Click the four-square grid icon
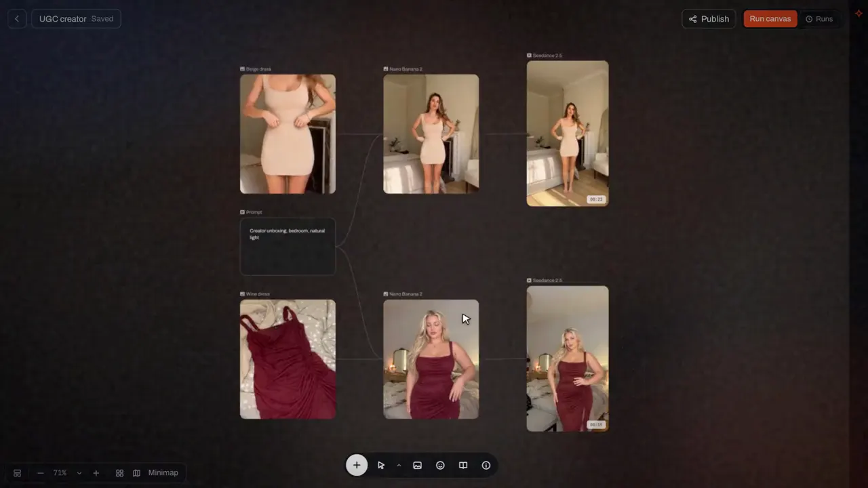Viewport: 868px width, 488px height. click(x=119, y=473)
